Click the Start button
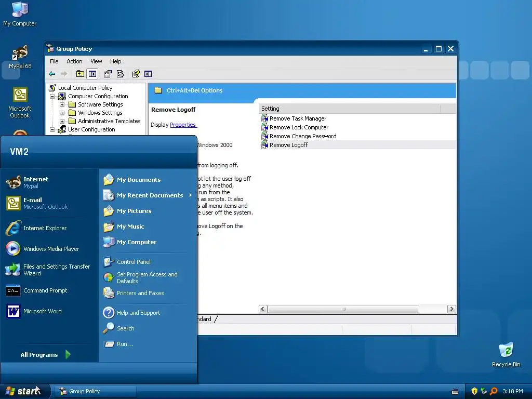 coord(24,391)
